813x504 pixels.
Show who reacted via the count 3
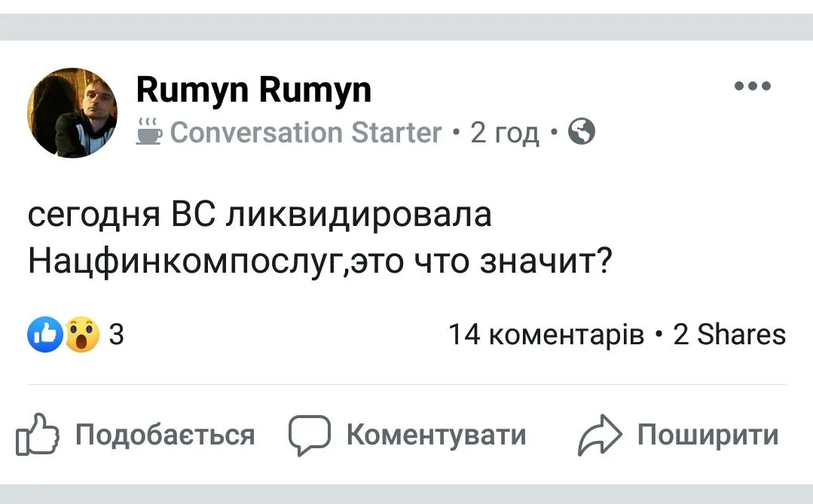(116, 334)
